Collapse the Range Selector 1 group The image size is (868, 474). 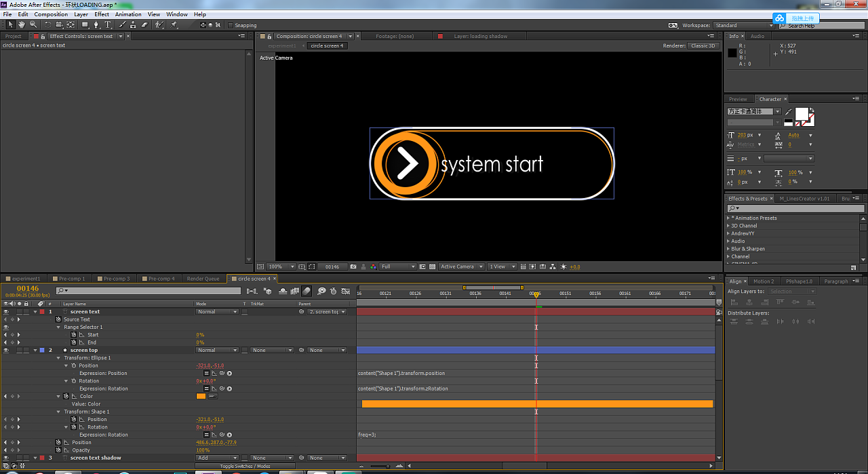59,328
